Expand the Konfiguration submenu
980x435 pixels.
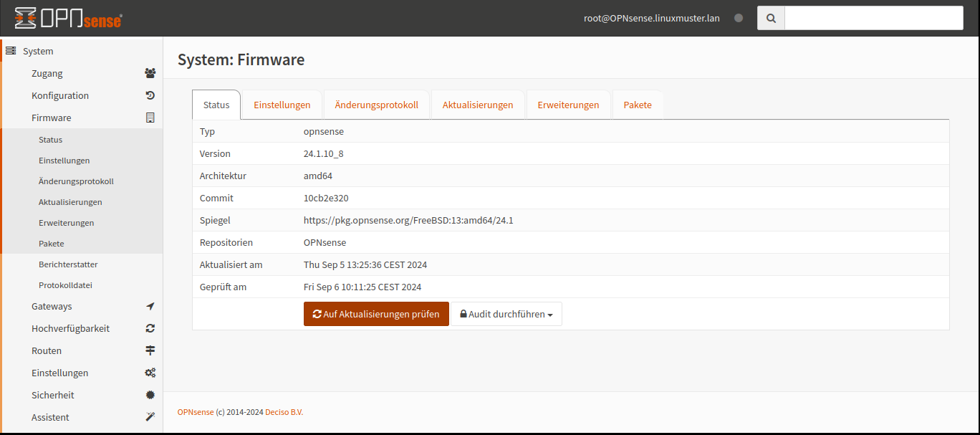(x=82, y=95)
